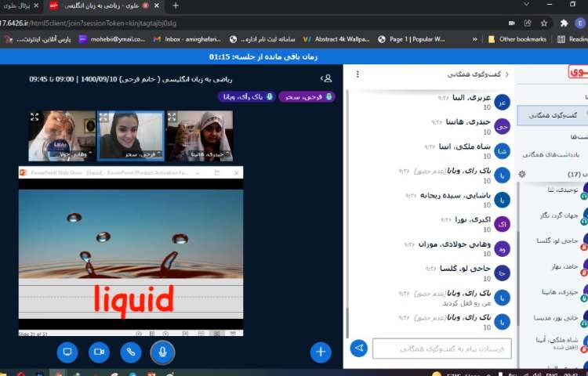The image size is (588, 376).
Task: Click the share webcam button
Action: click(99, 352)
